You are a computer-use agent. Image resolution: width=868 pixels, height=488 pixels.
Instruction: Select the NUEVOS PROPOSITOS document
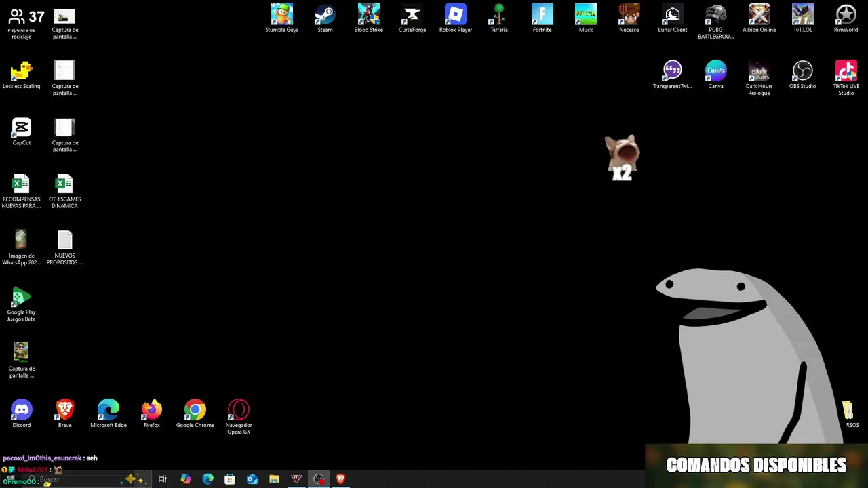(64, 247)
